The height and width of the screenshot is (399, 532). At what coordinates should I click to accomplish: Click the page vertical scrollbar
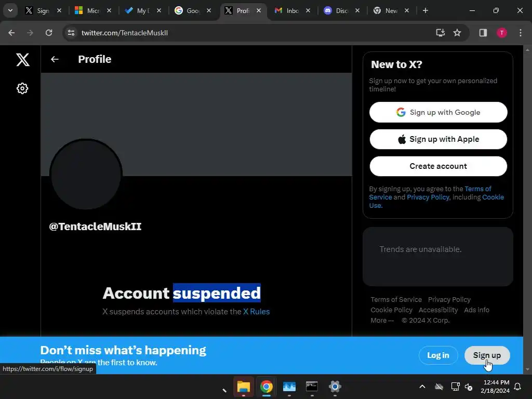pyautogui.click(x=527, y=209)
